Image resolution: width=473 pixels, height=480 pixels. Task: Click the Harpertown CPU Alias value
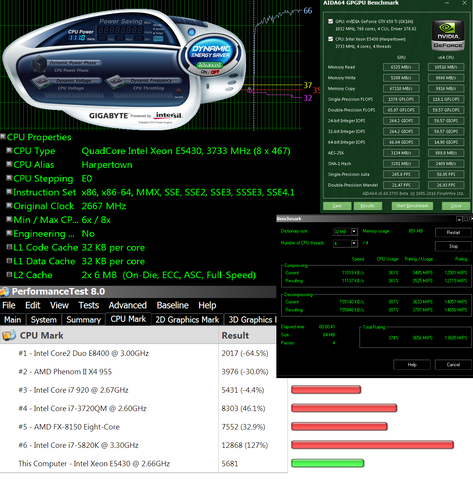(107, 165)
